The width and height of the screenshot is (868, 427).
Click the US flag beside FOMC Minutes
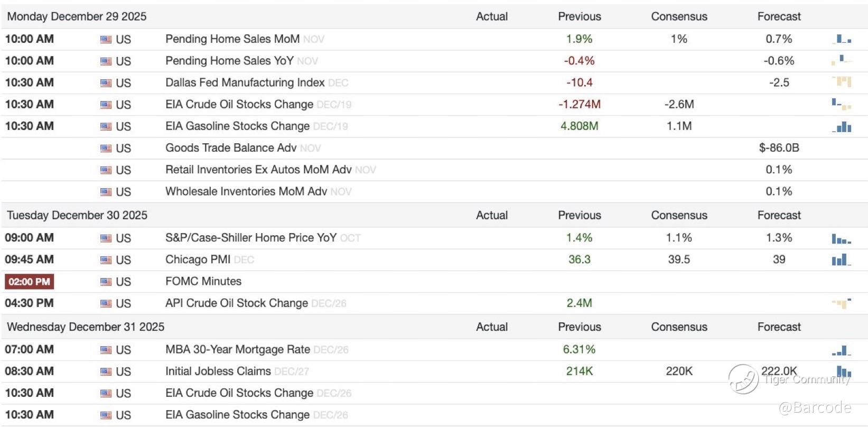(x=106, y=282)
